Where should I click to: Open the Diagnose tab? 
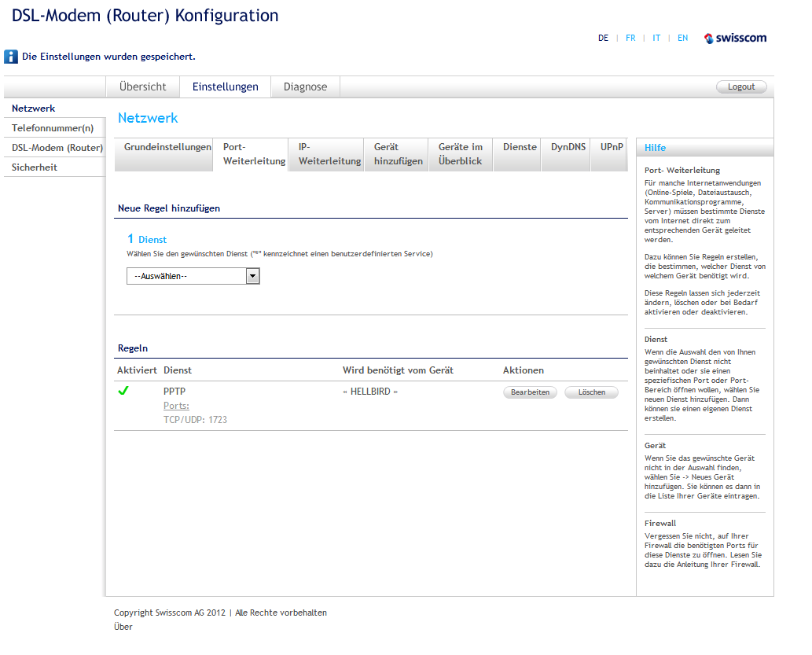click(305, 86)
